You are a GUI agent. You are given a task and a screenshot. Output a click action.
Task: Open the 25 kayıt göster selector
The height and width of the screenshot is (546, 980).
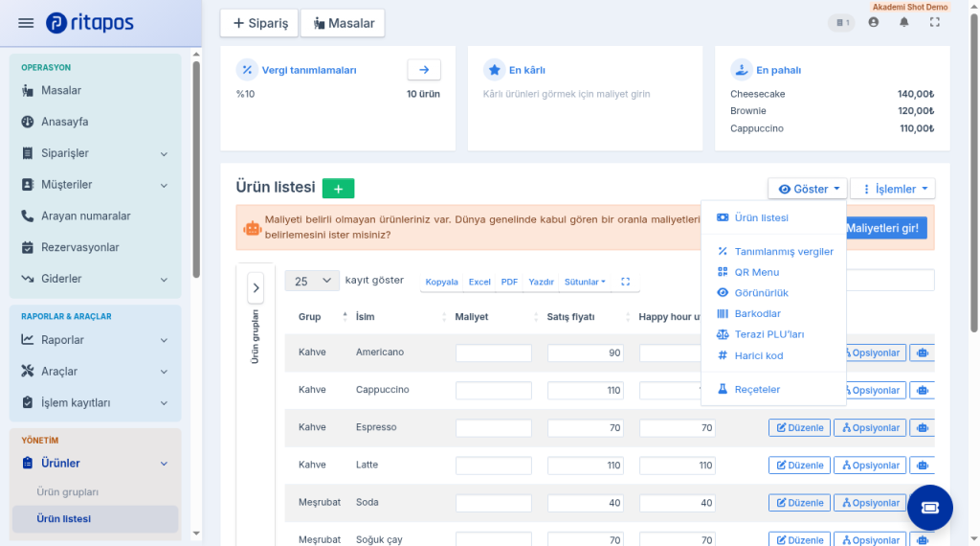(x=312, y=282)
